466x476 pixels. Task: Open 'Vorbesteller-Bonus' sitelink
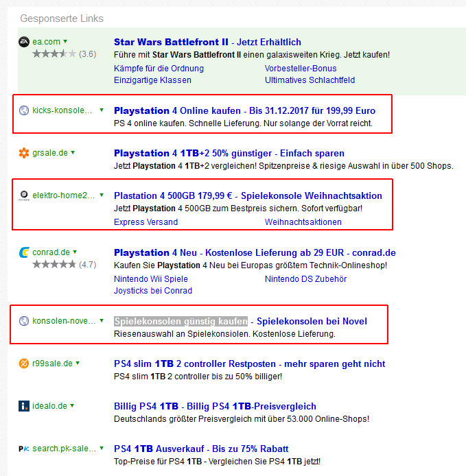[301, 69]
